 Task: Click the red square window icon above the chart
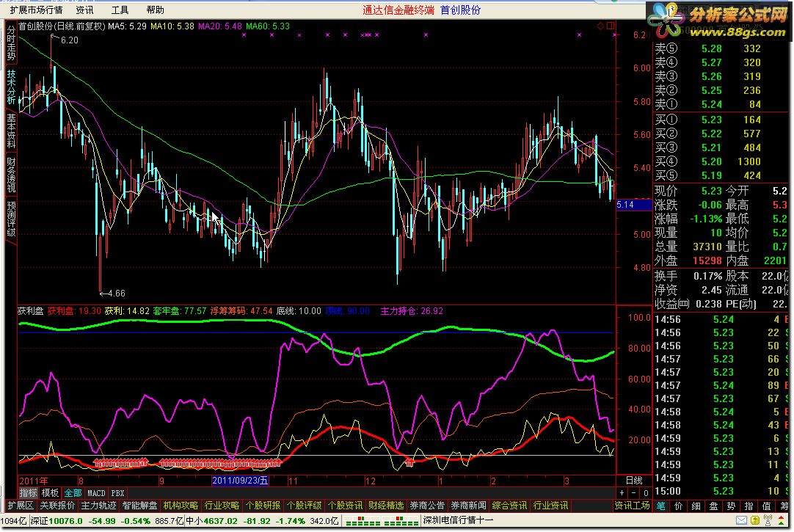pyautogui.click(x=611, y=26)
